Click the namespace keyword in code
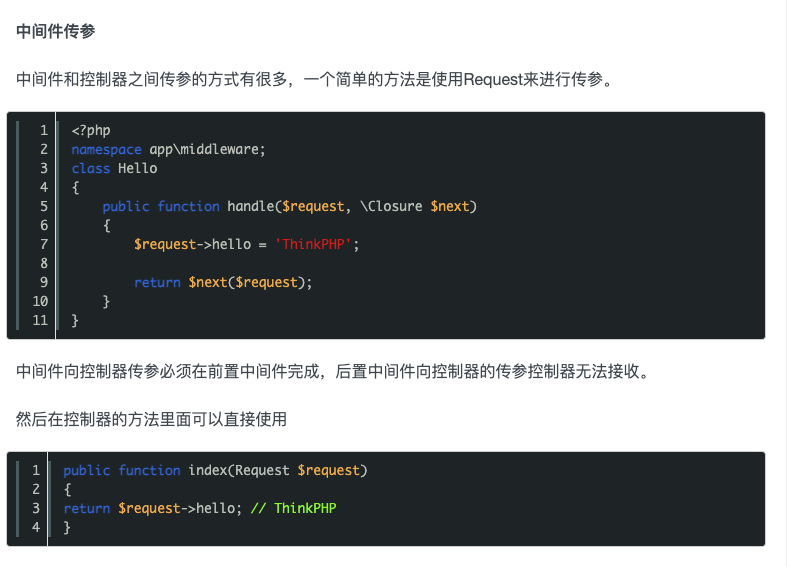787x567 pixels. (106, 150)
